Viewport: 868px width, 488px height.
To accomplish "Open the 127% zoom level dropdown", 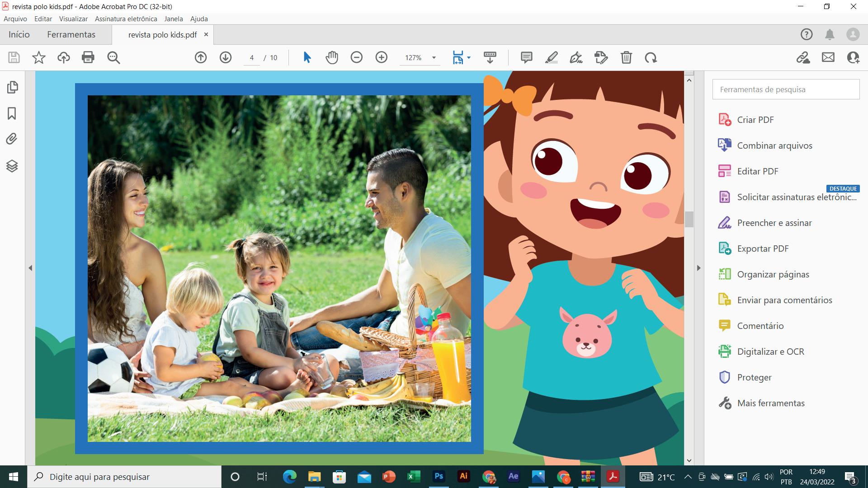I will 434,57.
